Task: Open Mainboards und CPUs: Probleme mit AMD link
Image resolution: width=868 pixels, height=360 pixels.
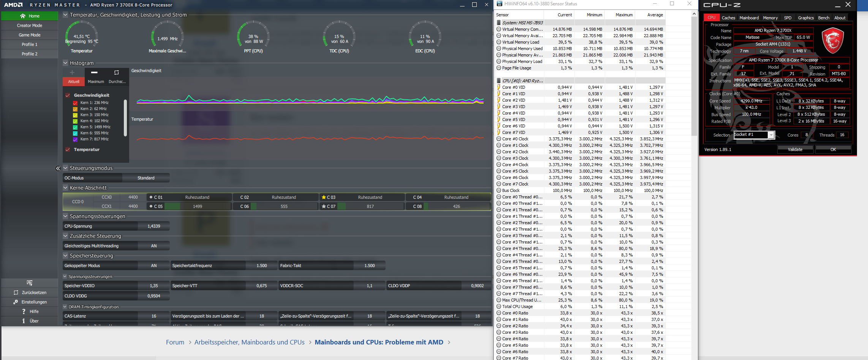Action: point(379,342)
